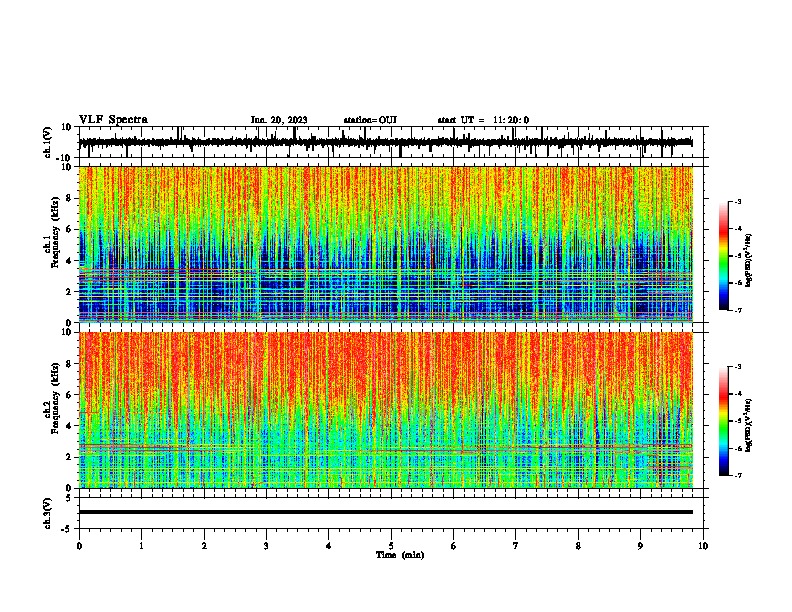Click the ch.2 color scale bar
The width and height of the screenshot is (792, 612).
(724, 421)
